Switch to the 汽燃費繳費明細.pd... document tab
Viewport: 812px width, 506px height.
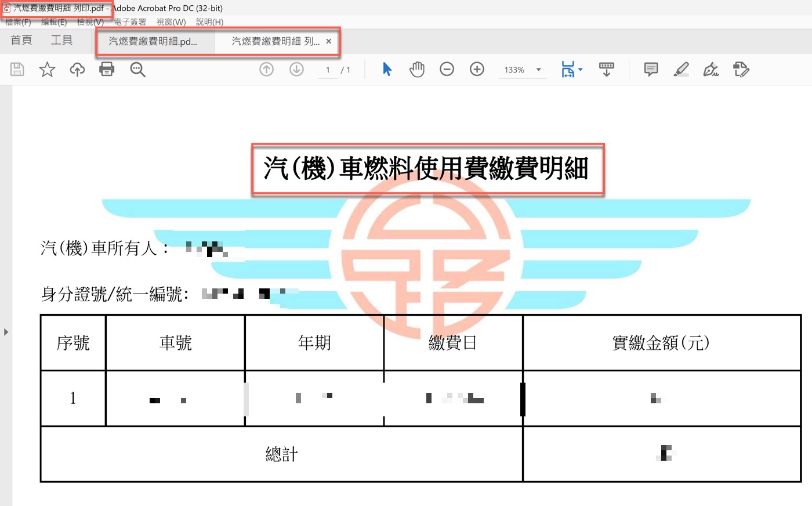[153, 41]
